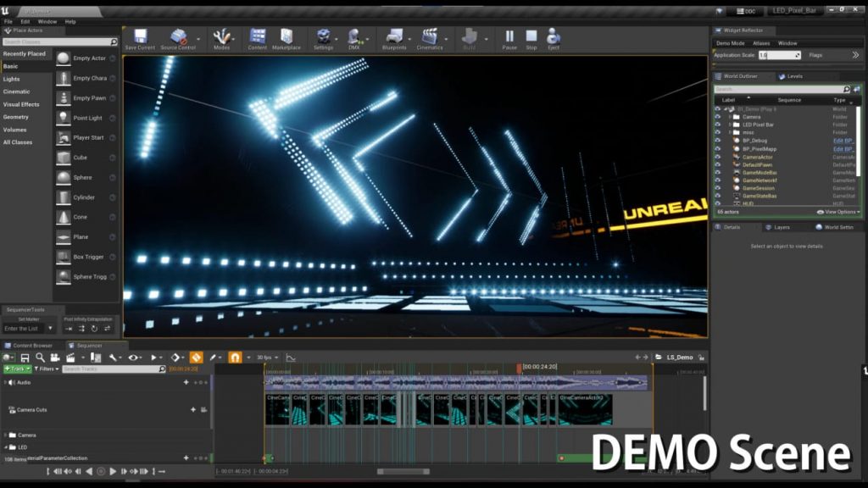
Task: Click play forward in Sequencer transport
Action: (113, 471)
